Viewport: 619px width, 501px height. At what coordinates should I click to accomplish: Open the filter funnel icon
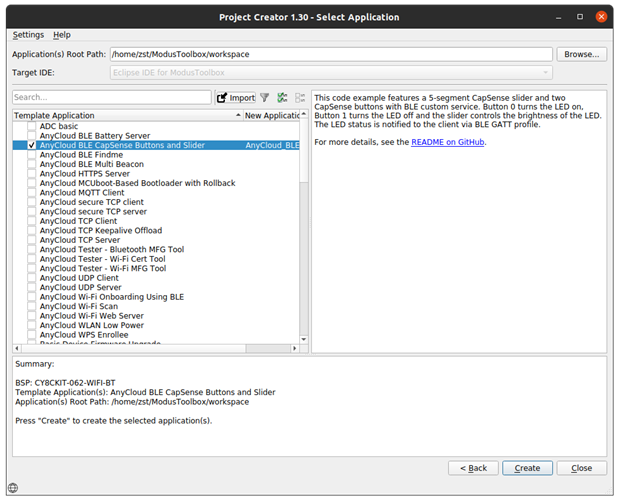coord(265,98)
